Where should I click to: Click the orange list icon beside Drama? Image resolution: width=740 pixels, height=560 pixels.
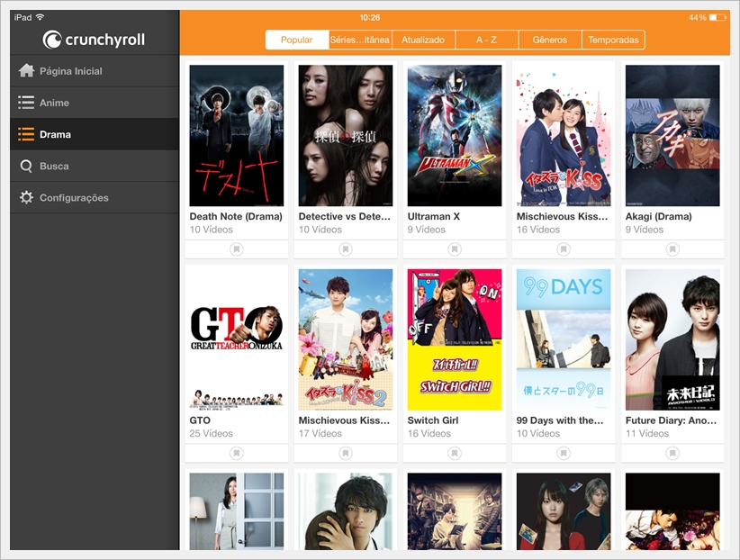(26, 134)
